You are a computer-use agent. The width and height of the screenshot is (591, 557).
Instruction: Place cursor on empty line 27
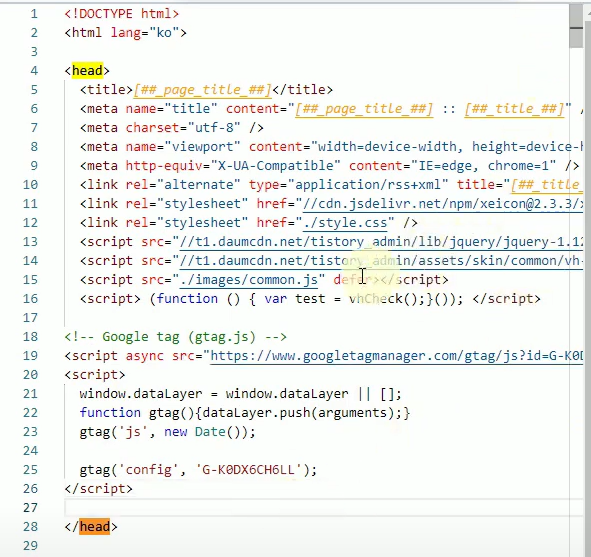pyautogui.click(x=324, y=508)
